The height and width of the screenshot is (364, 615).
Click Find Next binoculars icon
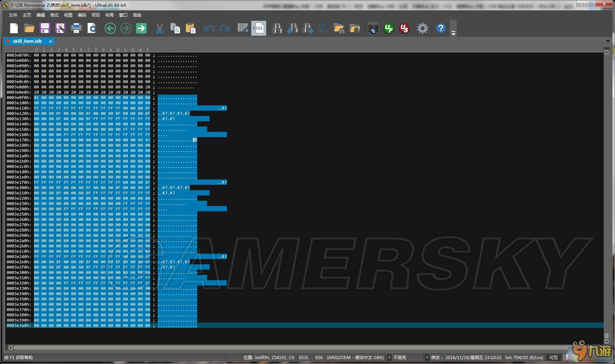(308, 28)
